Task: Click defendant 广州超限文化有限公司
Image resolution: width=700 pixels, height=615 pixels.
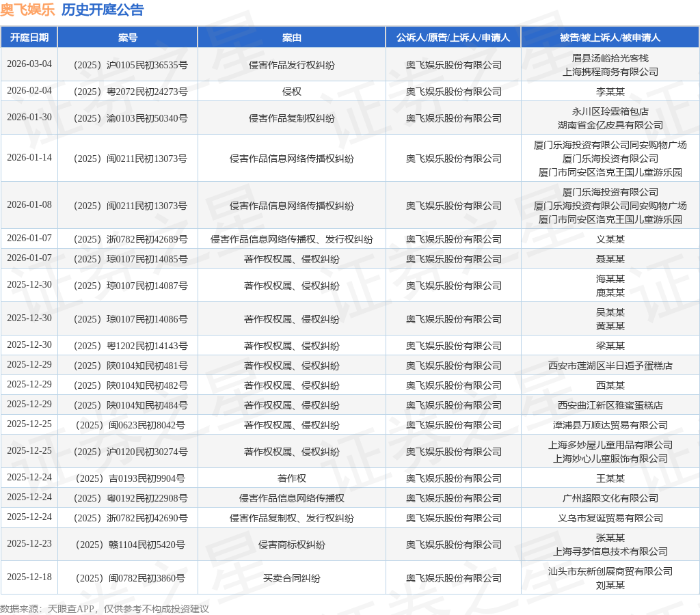Action: pos(610,499)
